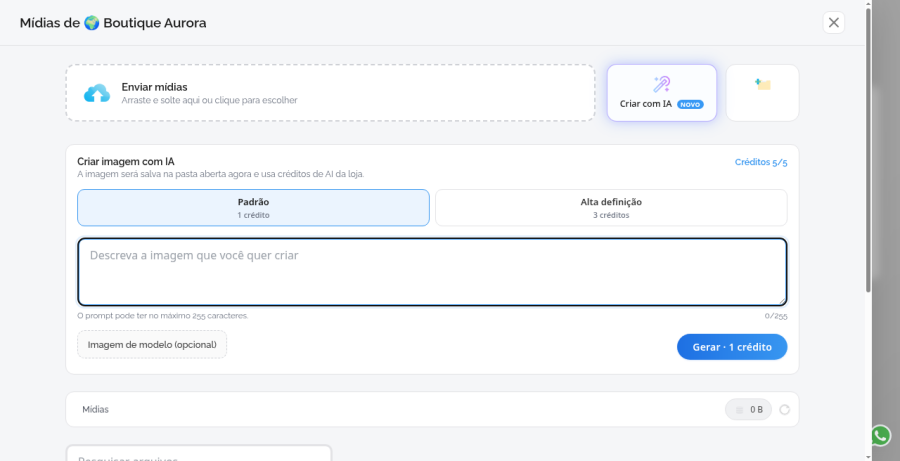Close the Mídias dialog
This screenshot has width=900, height=461.
click(x=833, y=22)
